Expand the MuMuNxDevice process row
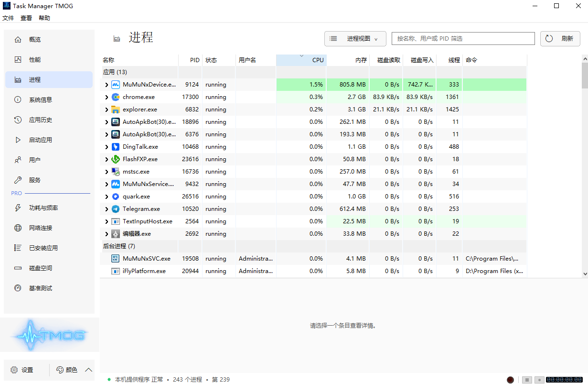This screenshot has width=588, height=384. pyautogui.click(x=107, y=85)
